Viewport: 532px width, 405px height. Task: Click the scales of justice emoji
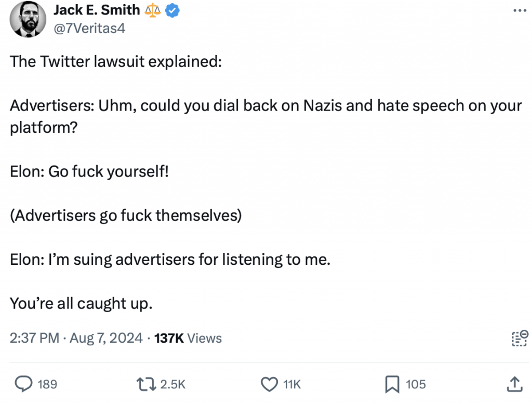[x=153, y=10]
